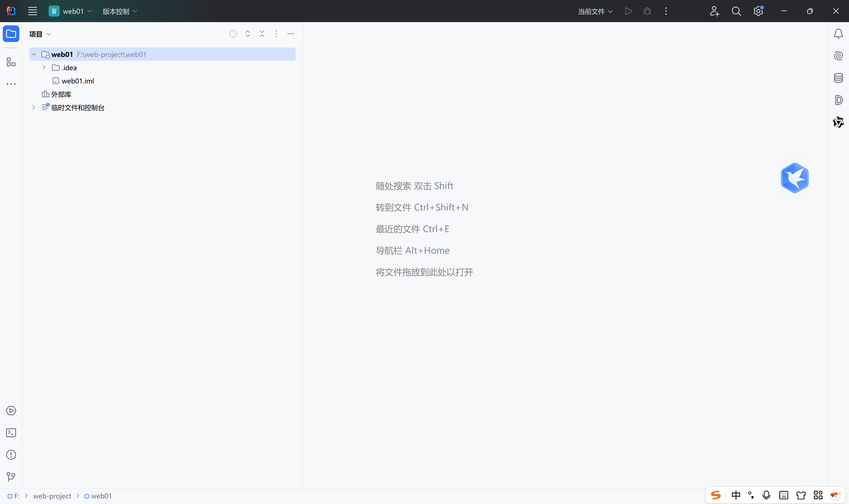This screenshot has height=504, width=849.
Task: Toggle the Project tool window button
Action: [11, 34]
